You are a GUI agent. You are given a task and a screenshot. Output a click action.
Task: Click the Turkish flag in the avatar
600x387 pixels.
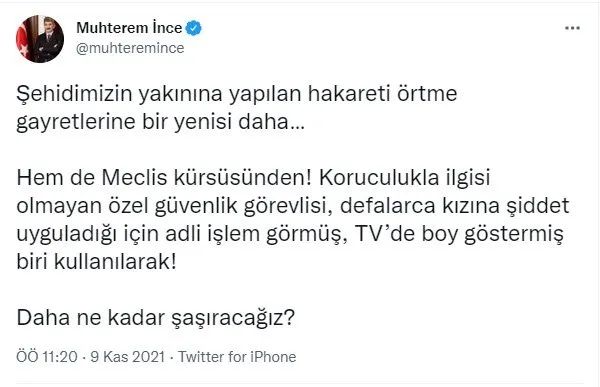[x=23, y=39]
